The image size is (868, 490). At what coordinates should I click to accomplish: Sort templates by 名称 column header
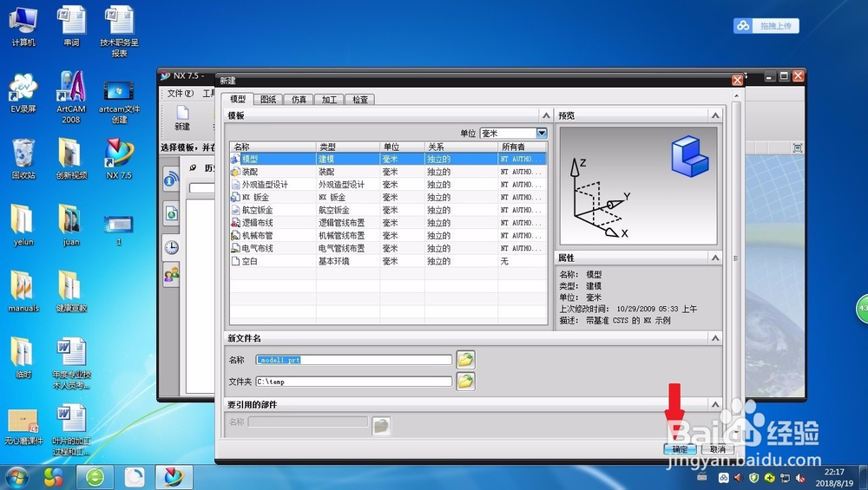[x=273, y=147]
